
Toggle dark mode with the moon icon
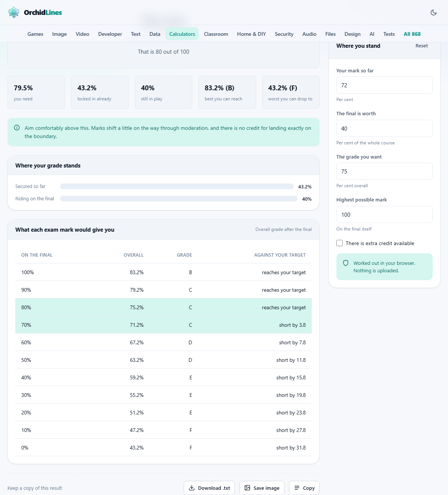[433, 12]
